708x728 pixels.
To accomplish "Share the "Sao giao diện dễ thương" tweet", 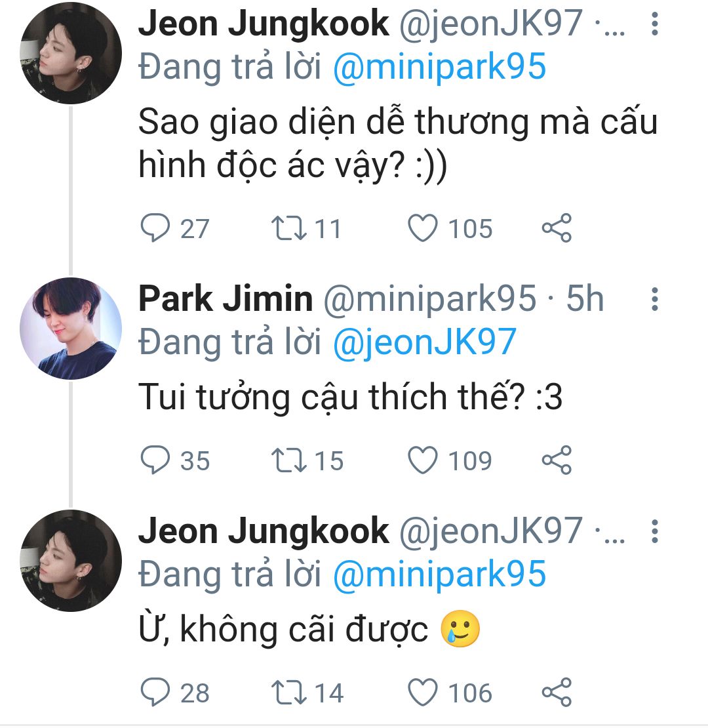I will (x=557, y=228).
